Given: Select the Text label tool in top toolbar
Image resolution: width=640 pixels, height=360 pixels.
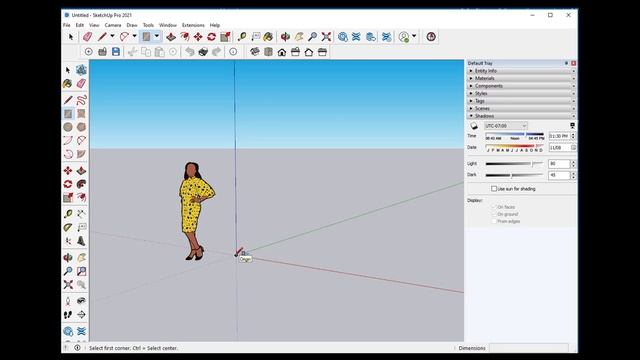Looking at the screenshot, I should point(256,37).
